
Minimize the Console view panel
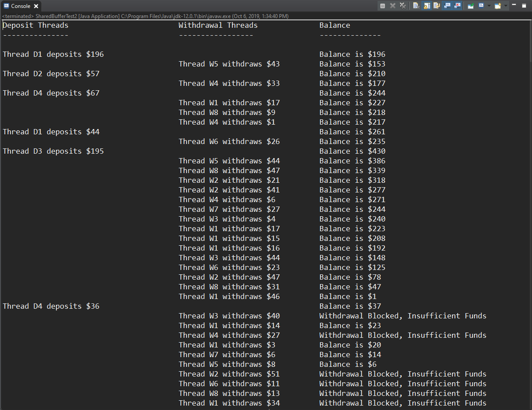514,5
